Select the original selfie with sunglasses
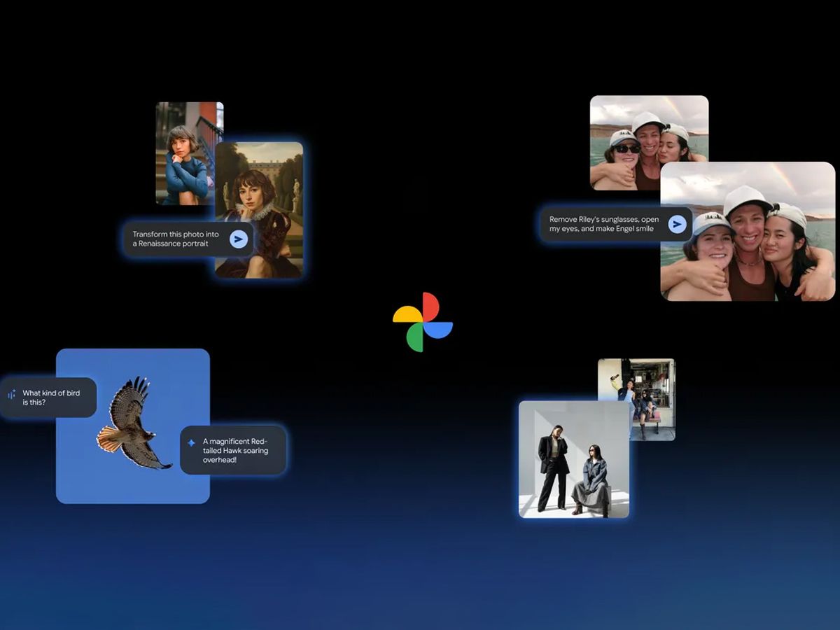The image size is (840, 630). pos(647,140)
